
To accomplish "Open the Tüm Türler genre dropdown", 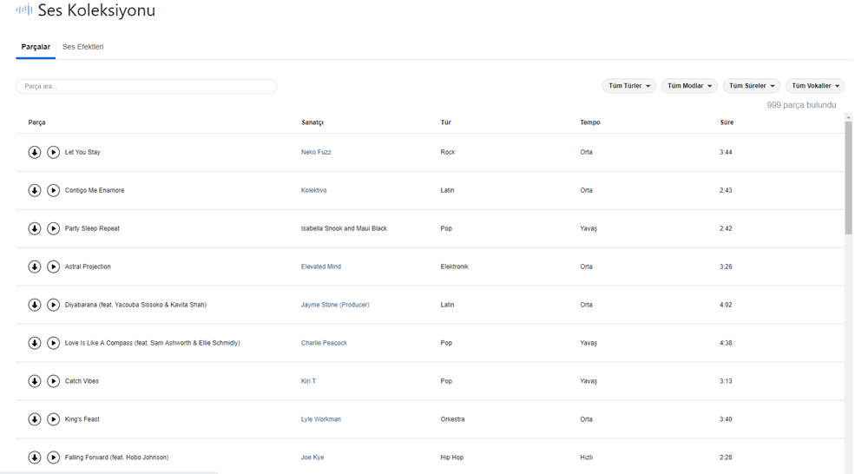I will (628, 86).
